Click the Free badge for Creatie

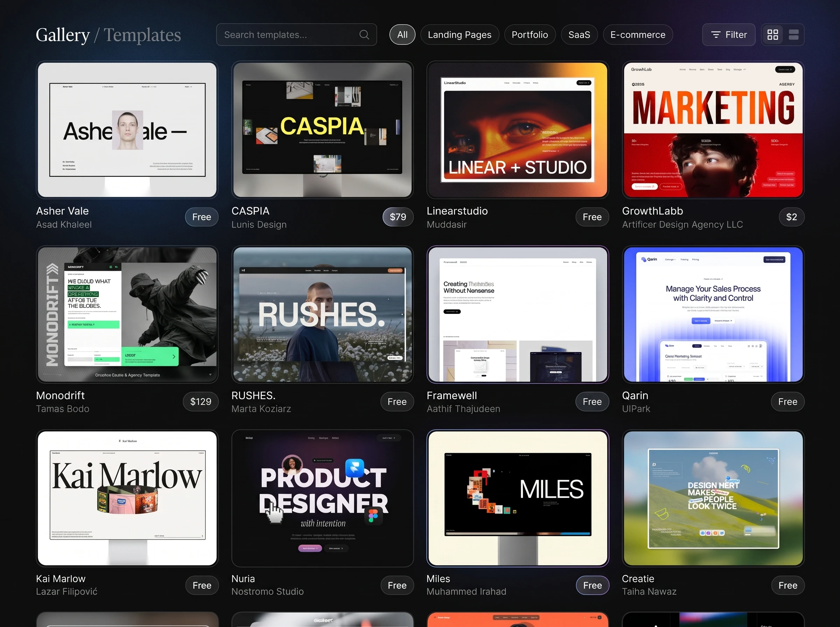[x=787, y=585]
